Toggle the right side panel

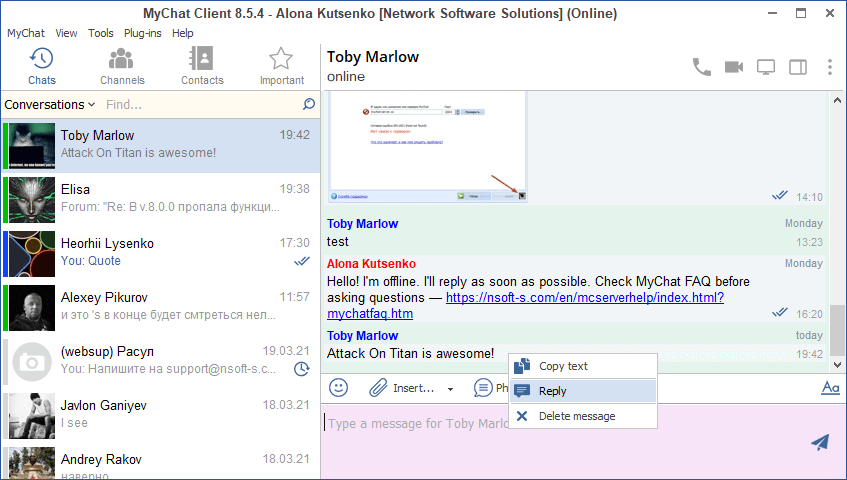[798, 67]
